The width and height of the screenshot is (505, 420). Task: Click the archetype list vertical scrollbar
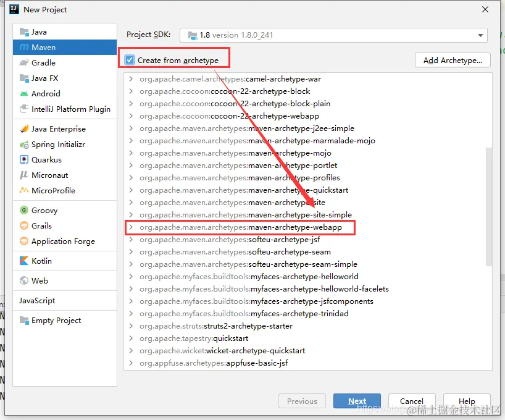point(488,207)
